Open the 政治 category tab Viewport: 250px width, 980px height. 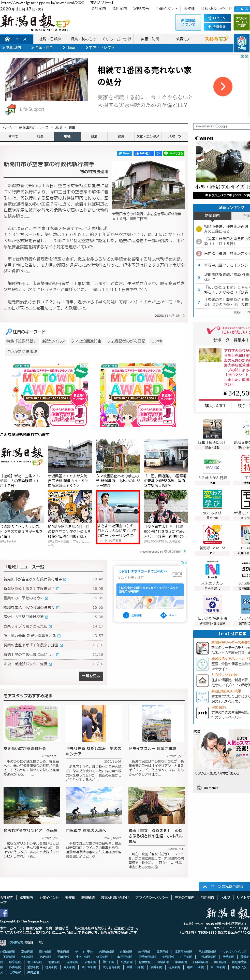(x=94, y=137)
